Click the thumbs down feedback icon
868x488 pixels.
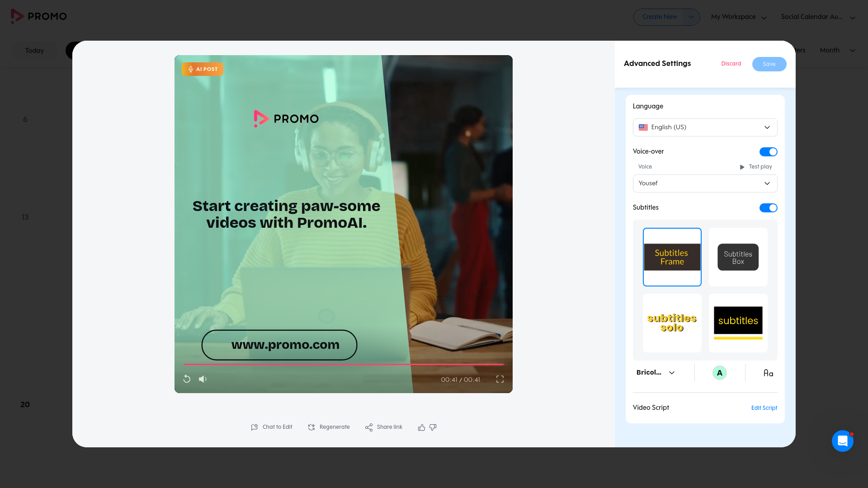pos(433,427)
